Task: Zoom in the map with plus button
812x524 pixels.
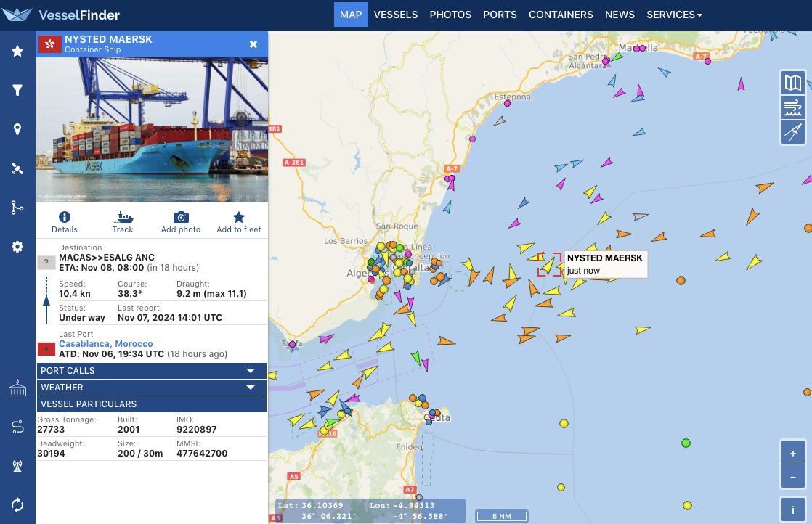Action: coord(793,454)
